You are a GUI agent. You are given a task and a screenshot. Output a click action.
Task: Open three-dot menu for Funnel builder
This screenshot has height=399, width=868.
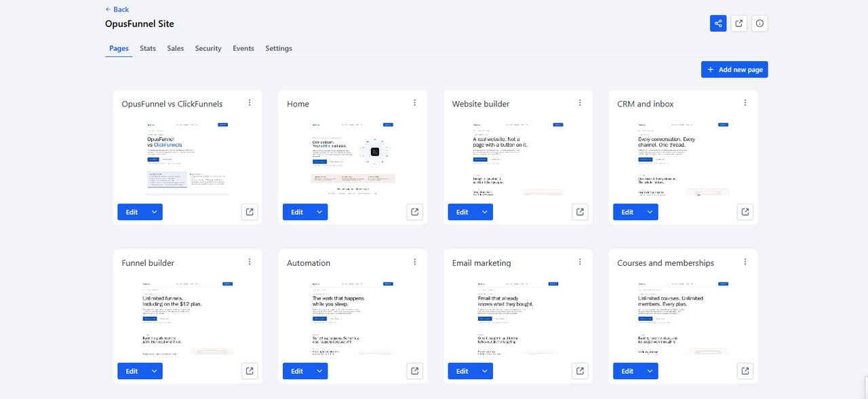click(250, 262)
